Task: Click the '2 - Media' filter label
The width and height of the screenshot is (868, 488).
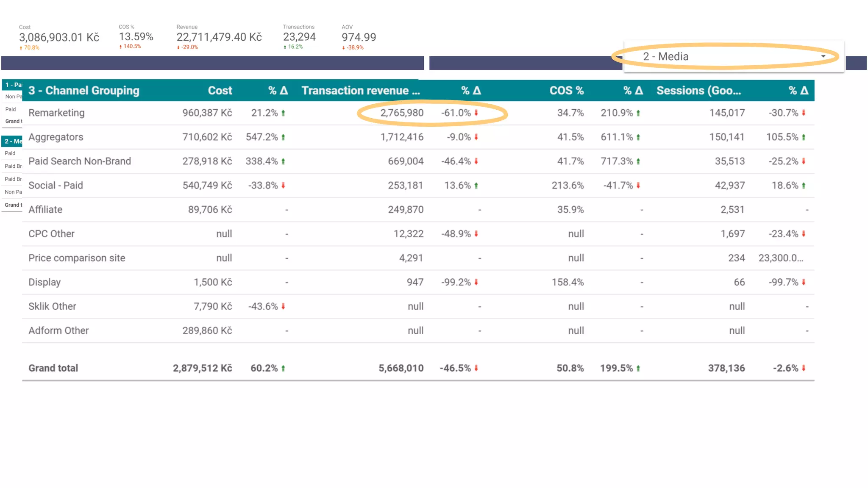Action: click(x=665, y=56)
